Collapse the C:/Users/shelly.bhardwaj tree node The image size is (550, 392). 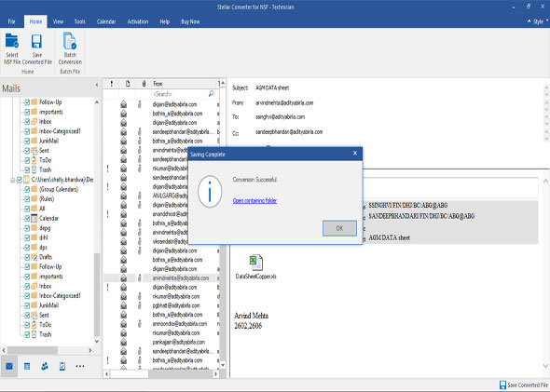[12, 180]
